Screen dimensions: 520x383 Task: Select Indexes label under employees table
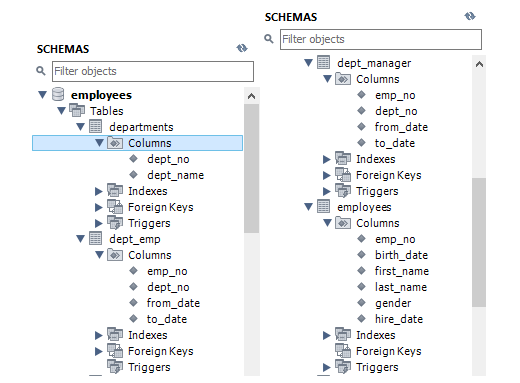point(376,335)
